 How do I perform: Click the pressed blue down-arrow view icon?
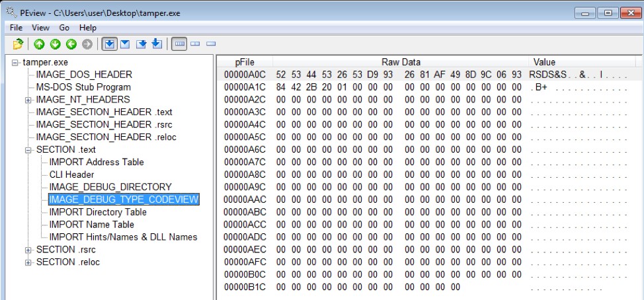pos(110,44)
